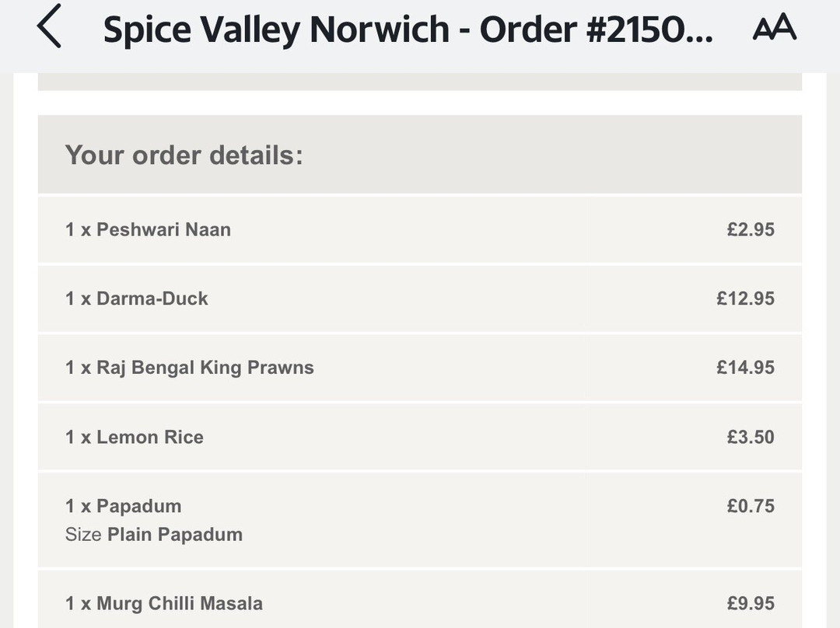The width and height of the screenshot is (840, 628).
Task: Tap the £0.75 Papadum price
Action: coord(751,506)
